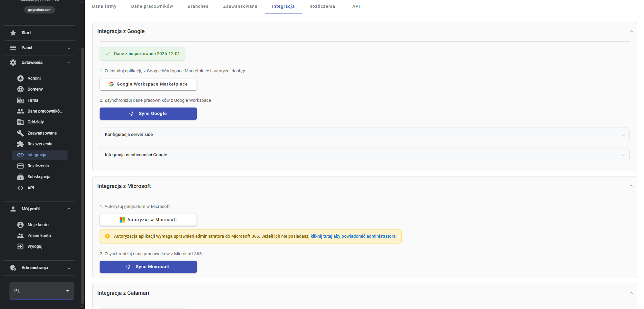The height and width of the screenshot is (309, 644).
Task: Click link to notify the administrator
Action: (x=354, y=236)
